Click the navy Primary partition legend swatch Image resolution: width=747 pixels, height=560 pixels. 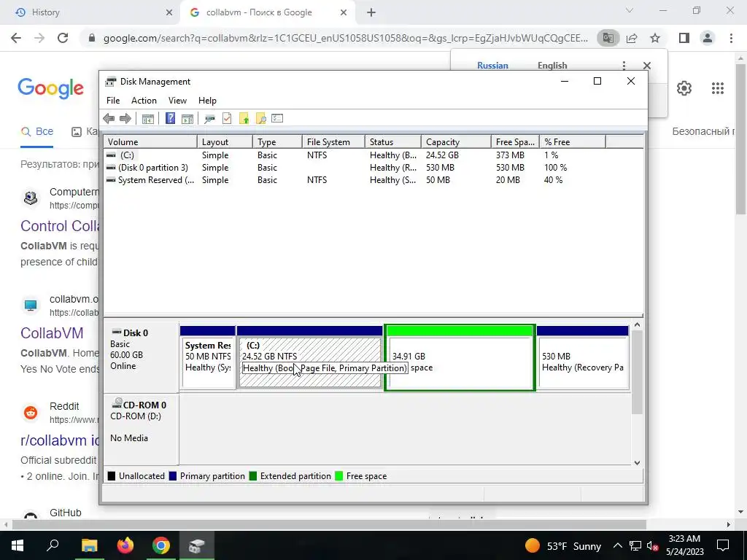click(x=173, y=475)
